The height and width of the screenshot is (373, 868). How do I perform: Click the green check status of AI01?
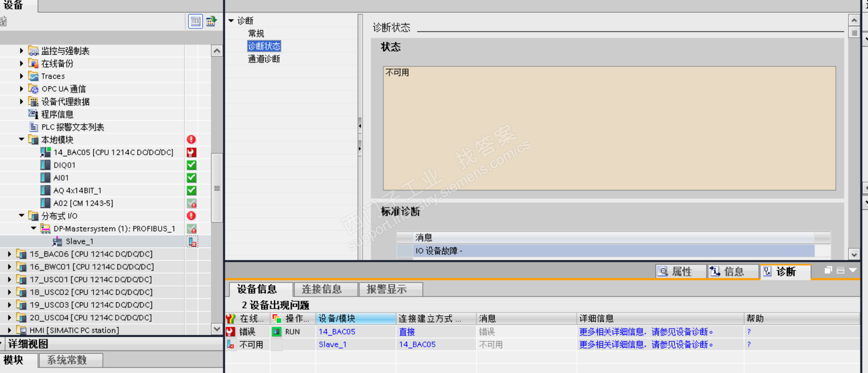(x=191, y=178)
